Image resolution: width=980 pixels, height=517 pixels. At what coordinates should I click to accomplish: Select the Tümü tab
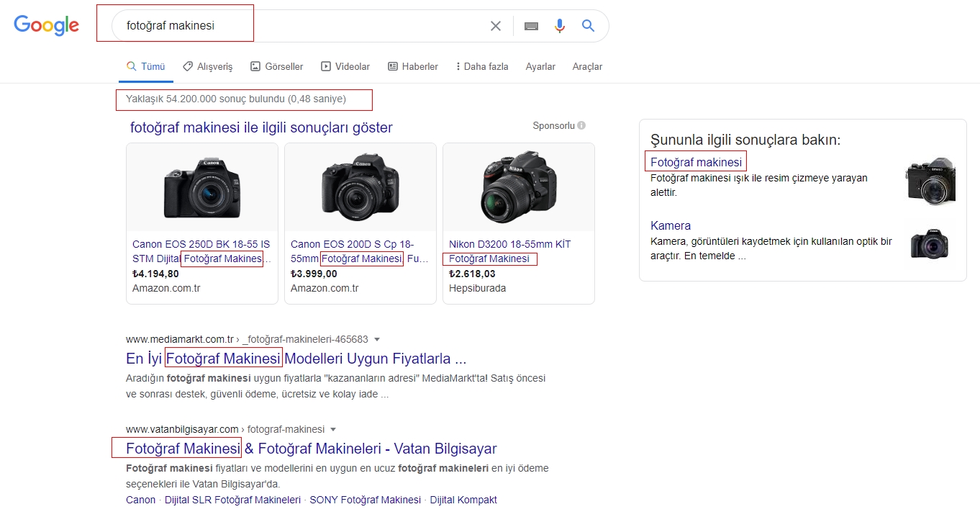pyautogui.click(x=146, y=66)
